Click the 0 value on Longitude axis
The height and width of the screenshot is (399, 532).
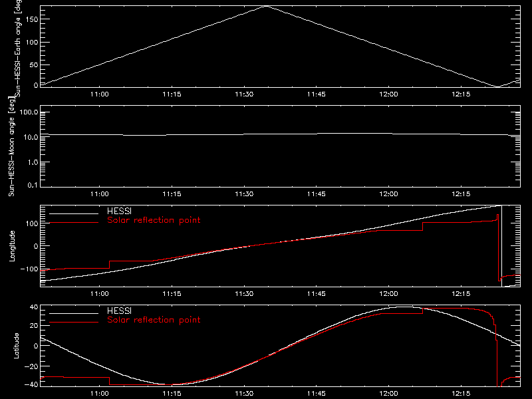click(x=36, y=246)
